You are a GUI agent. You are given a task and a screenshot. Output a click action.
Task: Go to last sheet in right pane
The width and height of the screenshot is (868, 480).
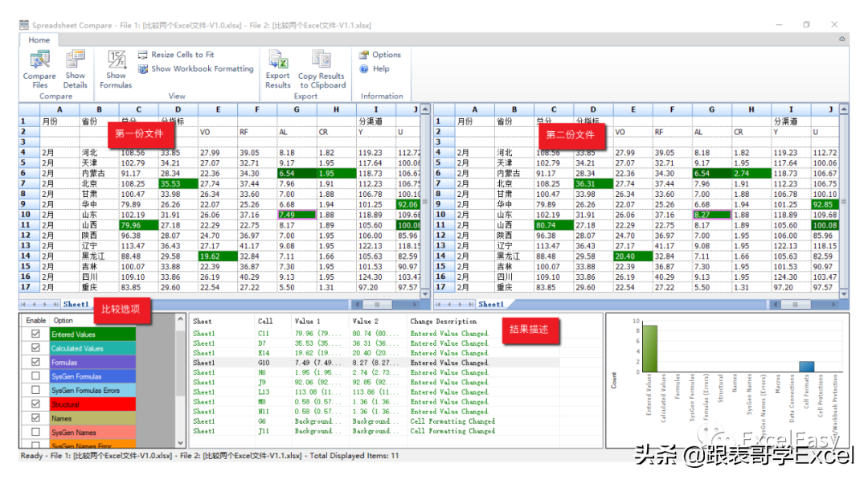click(x=471, y=304)
